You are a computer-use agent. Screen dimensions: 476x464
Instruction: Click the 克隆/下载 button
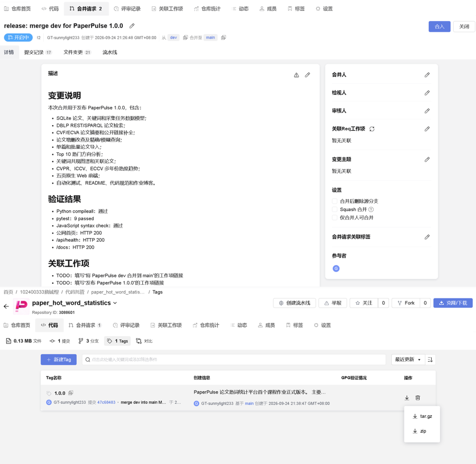(x=453, y=303)
